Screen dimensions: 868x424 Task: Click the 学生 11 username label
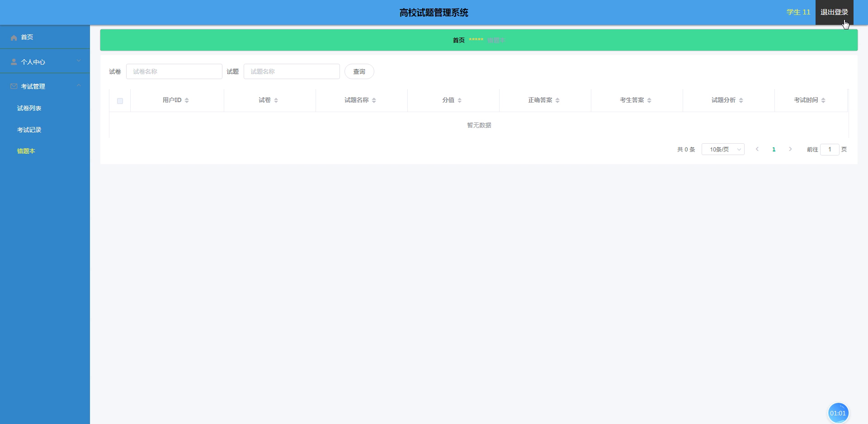coord(798,12)
